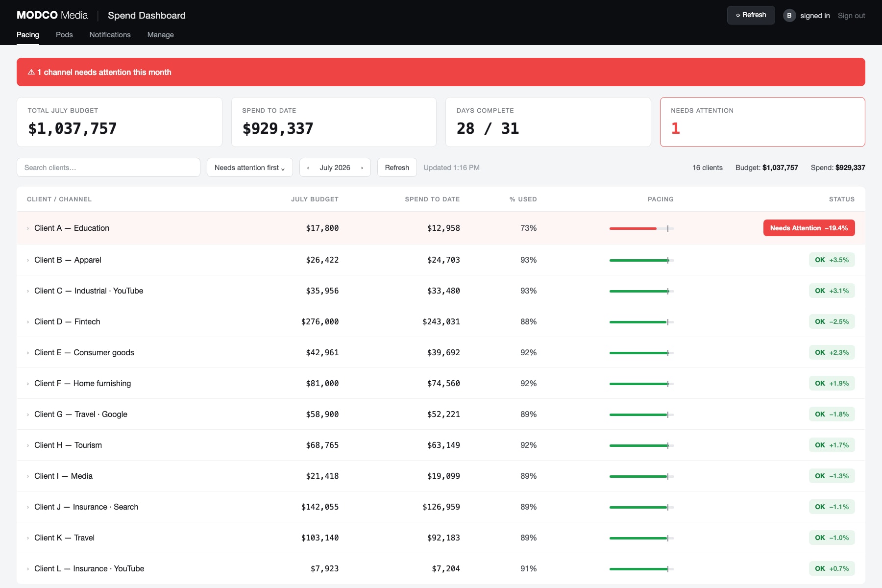882x588 pixels.
Task: Click the Client A red pacing bar
Action: tap(642, 228)
